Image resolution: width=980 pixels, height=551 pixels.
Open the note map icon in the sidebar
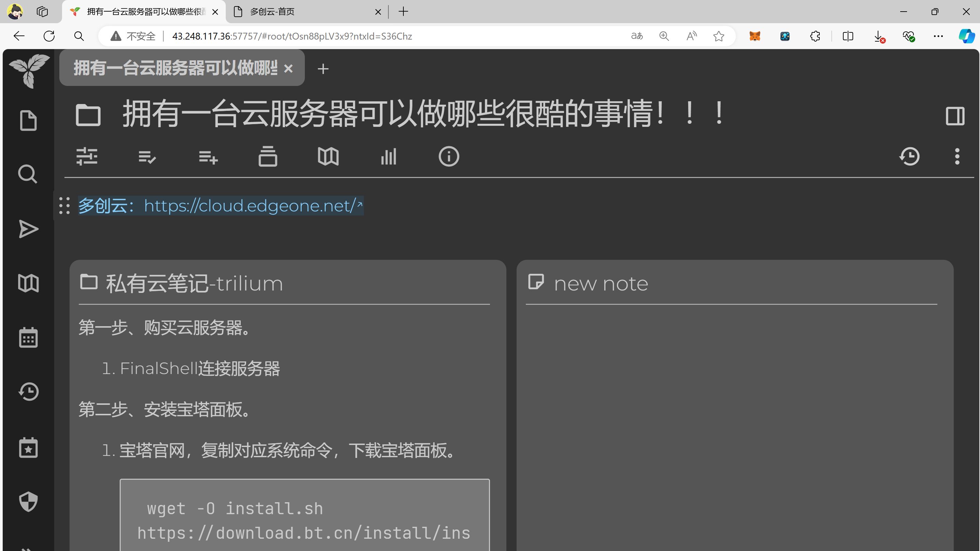click(x=29, y=283)
